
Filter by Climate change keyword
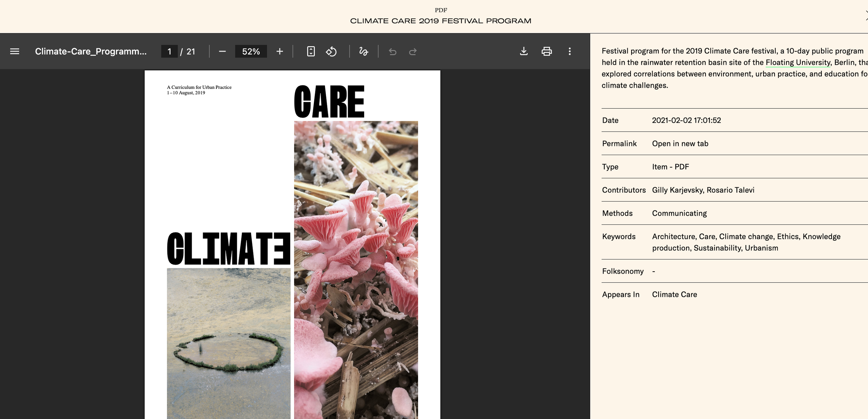(746, 237)
